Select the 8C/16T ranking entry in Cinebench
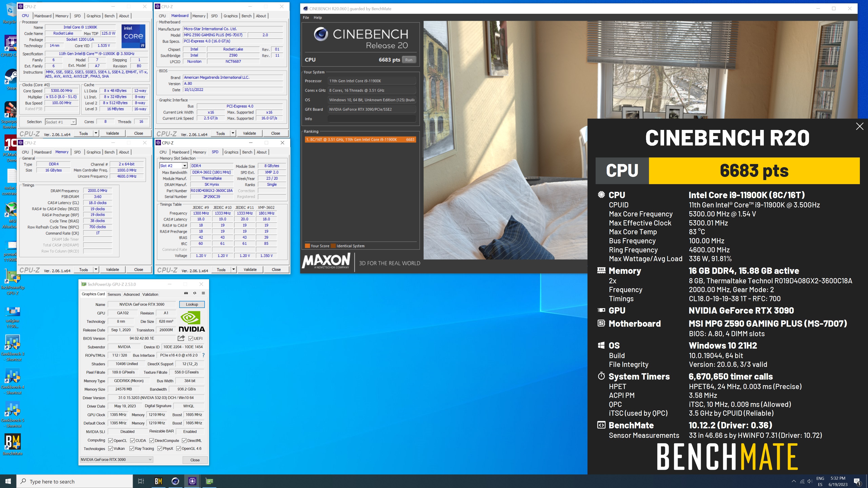The image size is (868, 488). (x=360, y=139)
